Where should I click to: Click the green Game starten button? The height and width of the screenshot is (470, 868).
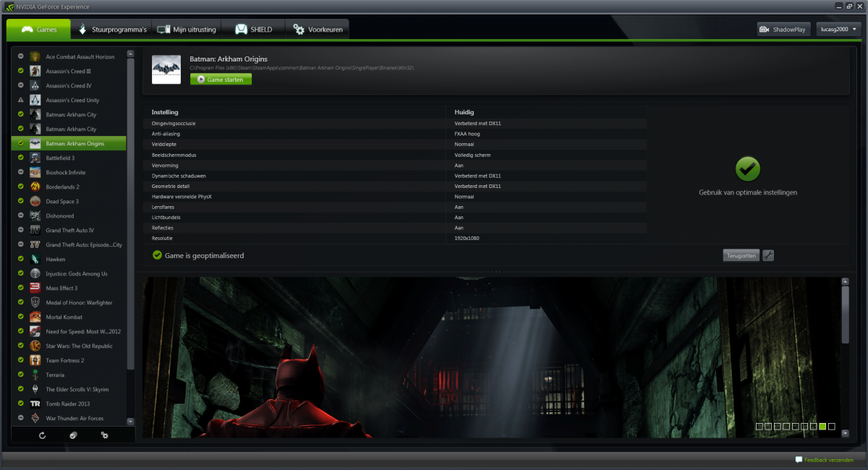tap(221, 80)
